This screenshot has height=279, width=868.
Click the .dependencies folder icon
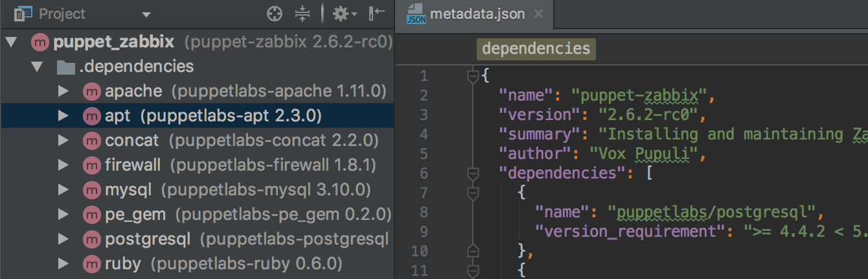point(65,66)
